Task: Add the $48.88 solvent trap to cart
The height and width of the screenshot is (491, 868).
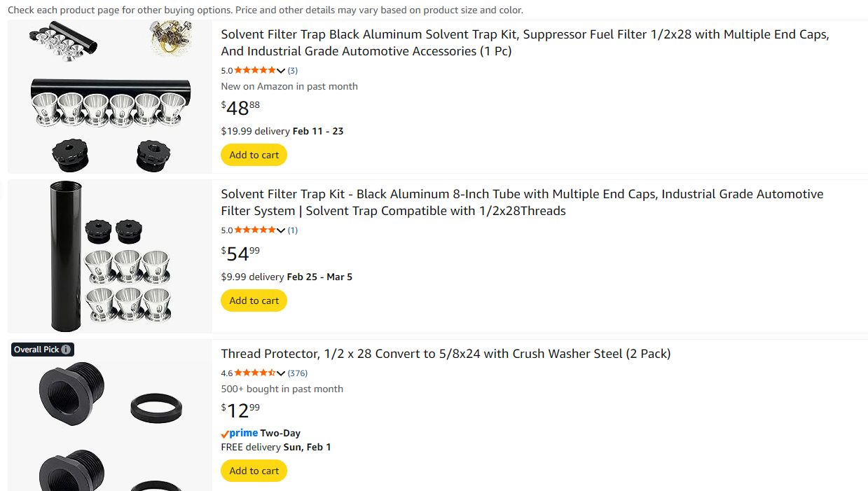Action: tap(254, 155)
